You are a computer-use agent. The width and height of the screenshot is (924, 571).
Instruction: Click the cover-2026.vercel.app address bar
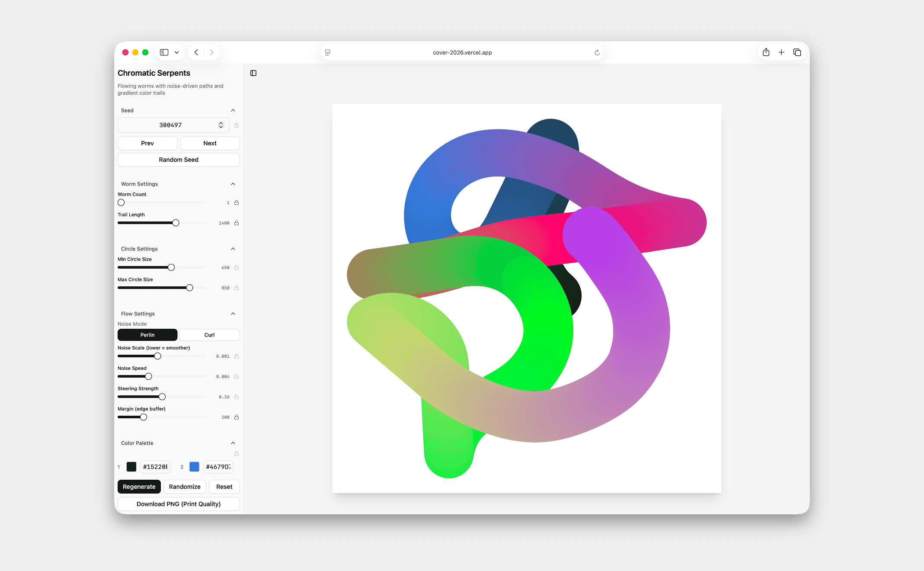click(x=462, y=52)
